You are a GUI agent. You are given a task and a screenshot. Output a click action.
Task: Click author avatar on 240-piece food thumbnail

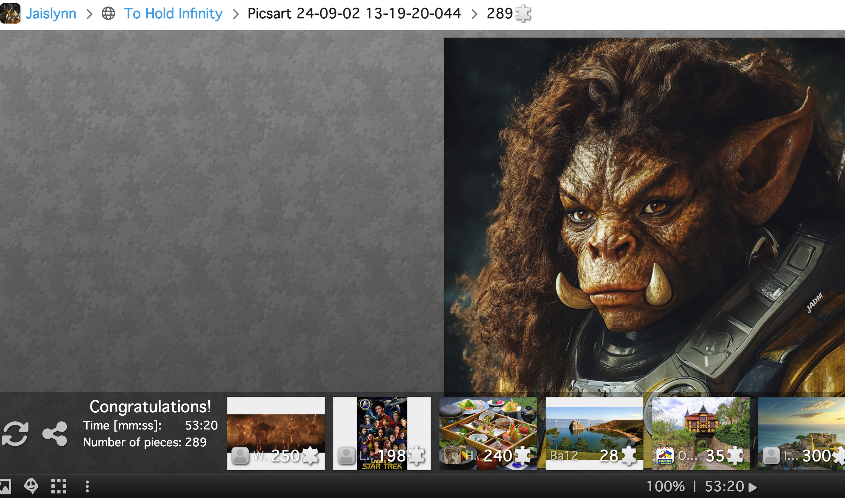(453, 456)
